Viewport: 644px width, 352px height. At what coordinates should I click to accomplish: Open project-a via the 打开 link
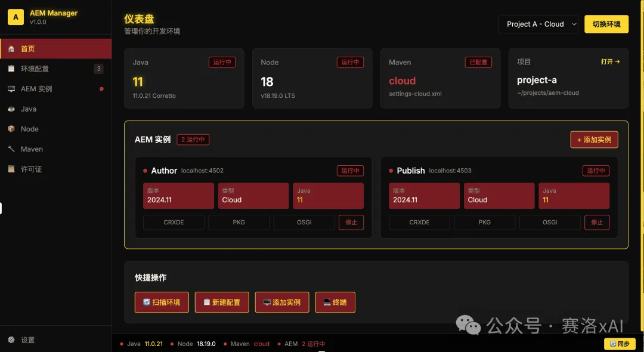[x=610, y=61]
